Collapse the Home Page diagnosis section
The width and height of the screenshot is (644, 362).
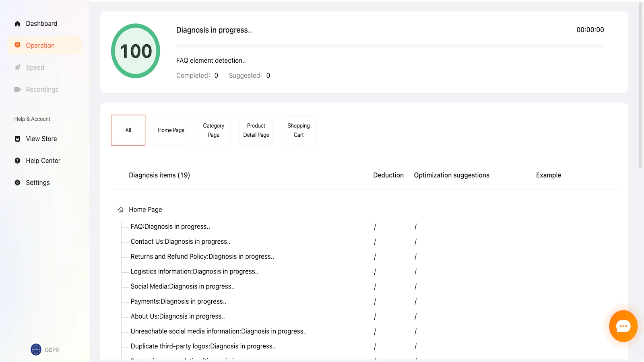145,210
